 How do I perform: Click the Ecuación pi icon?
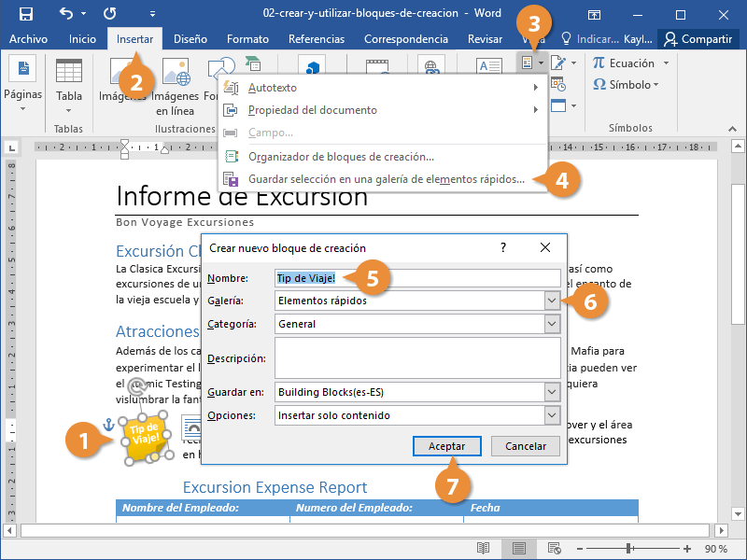599,63
